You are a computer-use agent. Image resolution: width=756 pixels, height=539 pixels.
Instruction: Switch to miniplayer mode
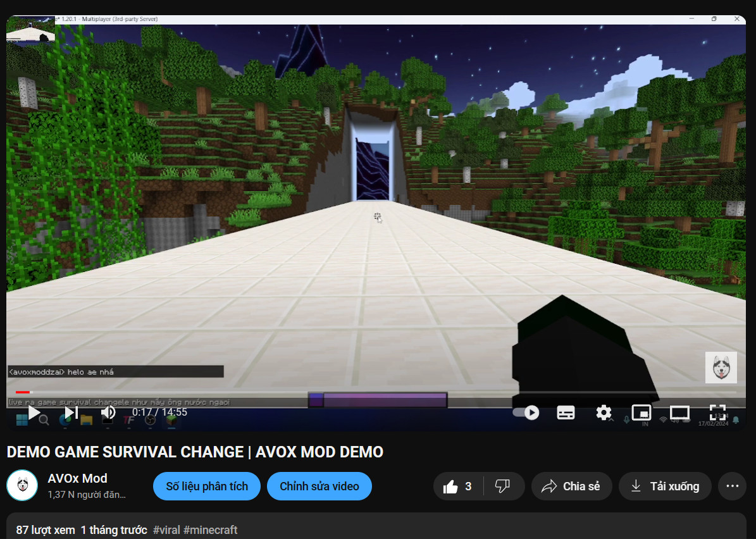[641, 412]
